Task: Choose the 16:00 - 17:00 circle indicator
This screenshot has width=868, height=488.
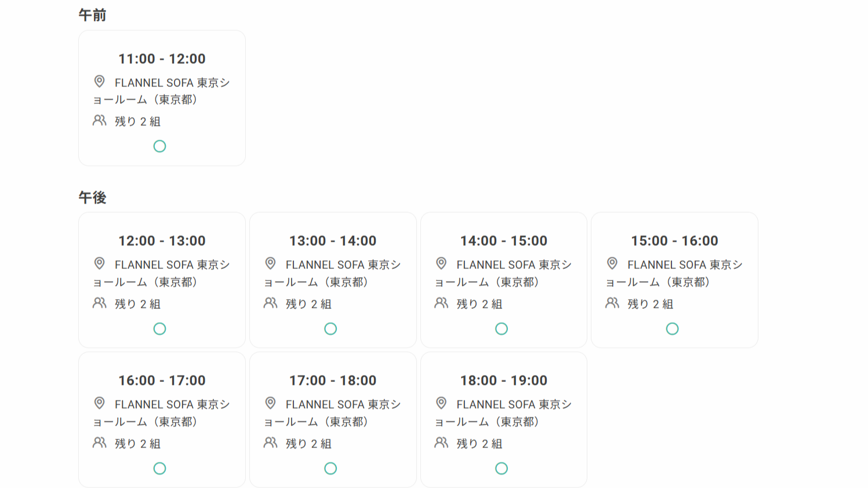Action: pyautogui.click(x=159, y=468)
